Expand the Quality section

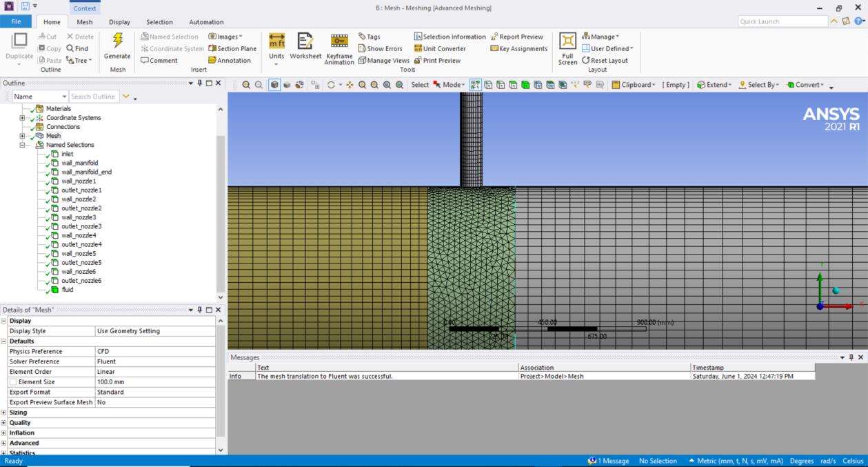point(5,423)
